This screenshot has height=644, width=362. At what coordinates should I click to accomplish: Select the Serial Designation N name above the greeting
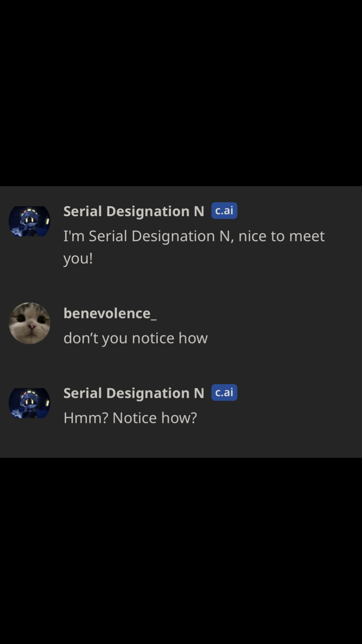tap(134, 211)
